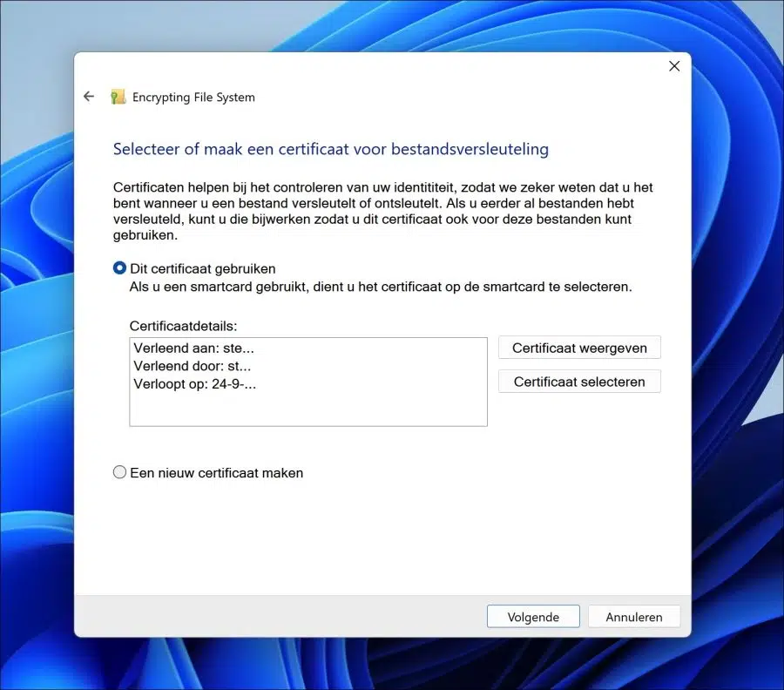The height and width of the screenshot is (690, 784).
Task: Cancel with the Annuleren button
Action: coord(634,617)
